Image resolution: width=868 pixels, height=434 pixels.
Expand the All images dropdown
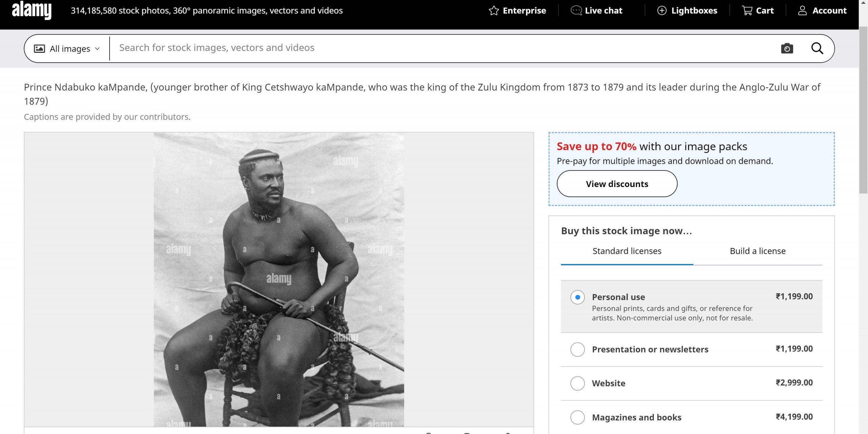pos(67,48)
